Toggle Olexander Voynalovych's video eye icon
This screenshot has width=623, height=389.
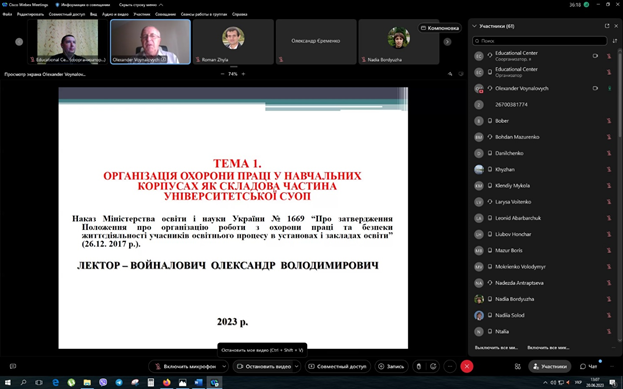pos(595,88)
